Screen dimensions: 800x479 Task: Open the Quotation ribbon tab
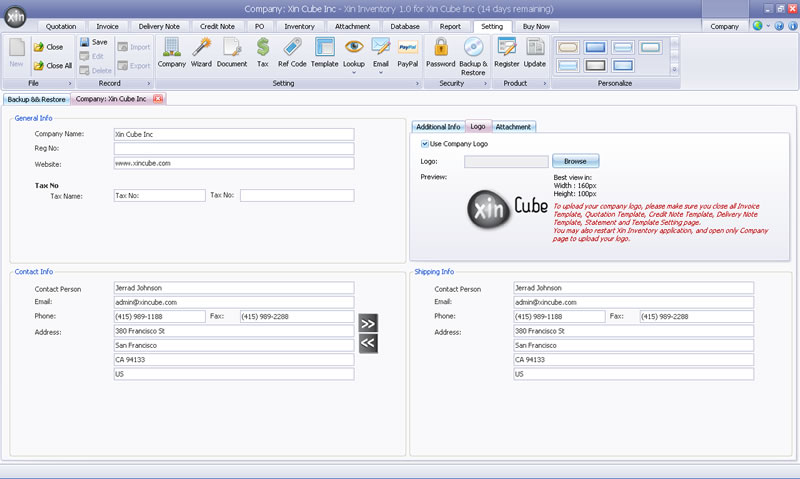pos(61,27)
